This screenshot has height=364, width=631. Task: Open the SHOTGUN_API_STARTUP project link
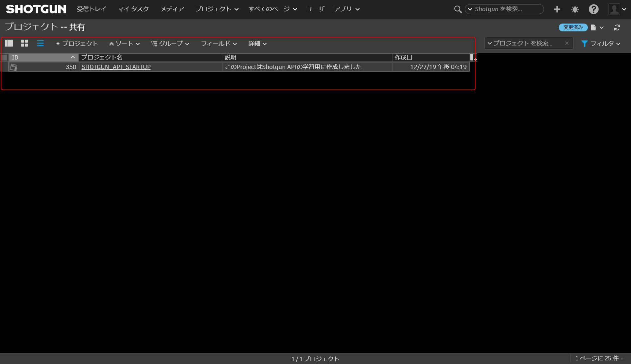pos(116,67)
